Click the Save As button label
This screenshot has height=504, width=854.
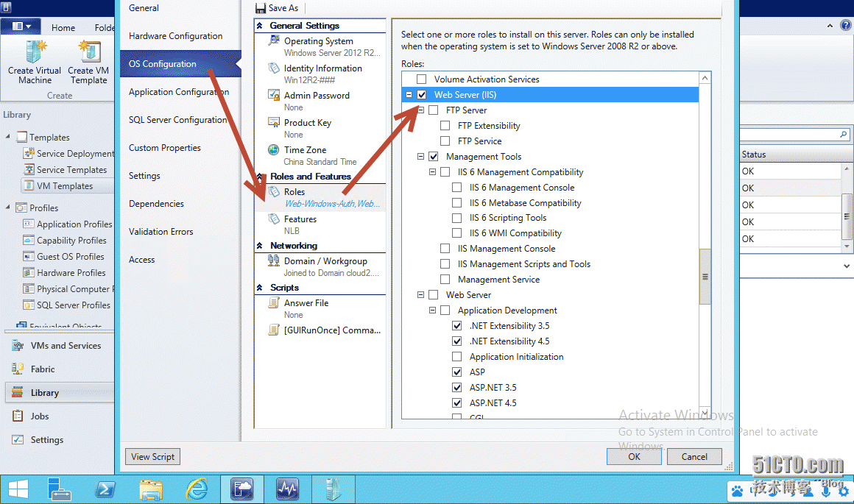283,8
